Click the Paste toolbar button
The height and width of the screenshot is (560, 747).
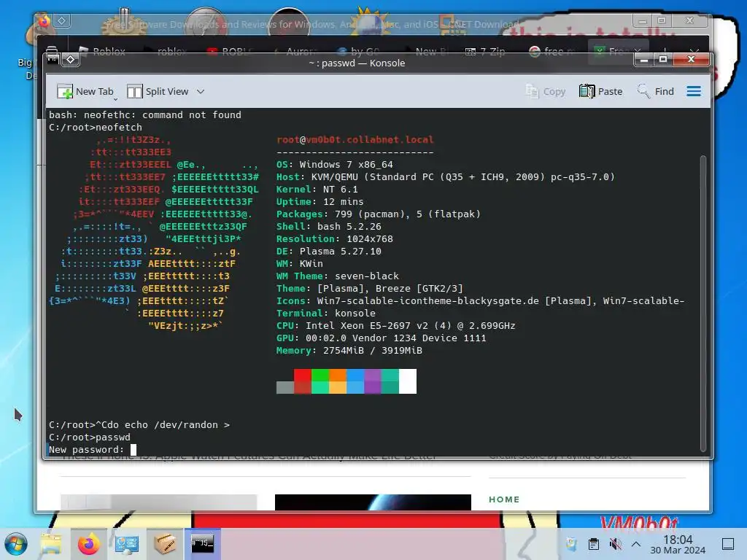point(601,91)
